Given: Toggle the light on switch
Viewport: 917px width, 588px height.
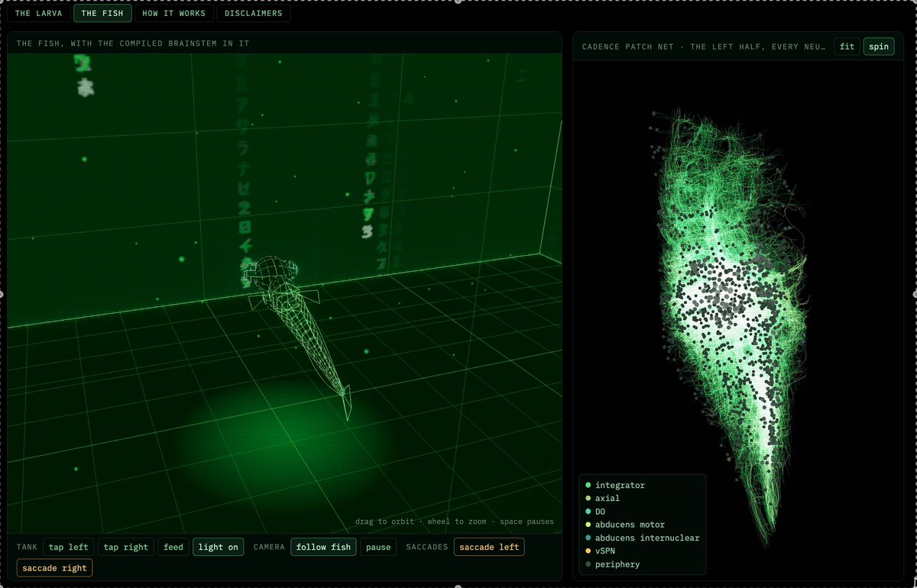Looking at the screenshot, I should point(218,547).
